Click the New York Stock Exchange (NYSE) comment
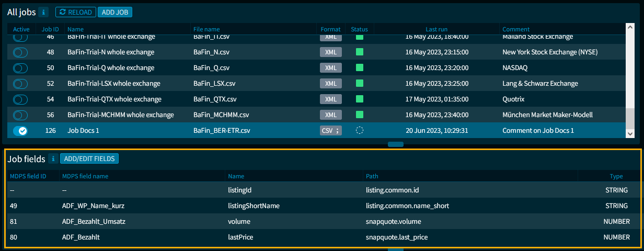 pos(550,52)
